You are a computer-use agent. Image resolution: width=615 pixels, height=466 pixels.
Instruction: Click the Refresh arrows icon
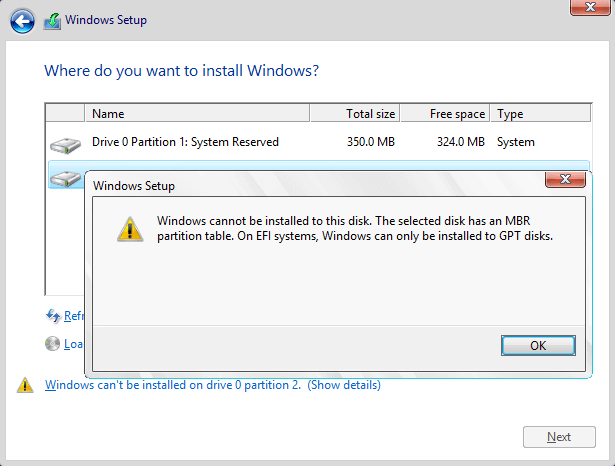click(x=53, y=316)
